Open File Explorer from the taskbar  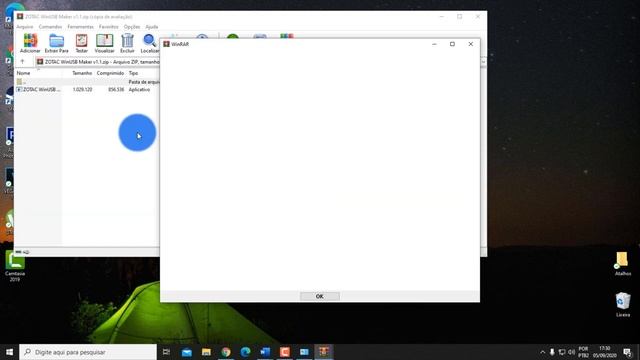click(x=206, y=352)
